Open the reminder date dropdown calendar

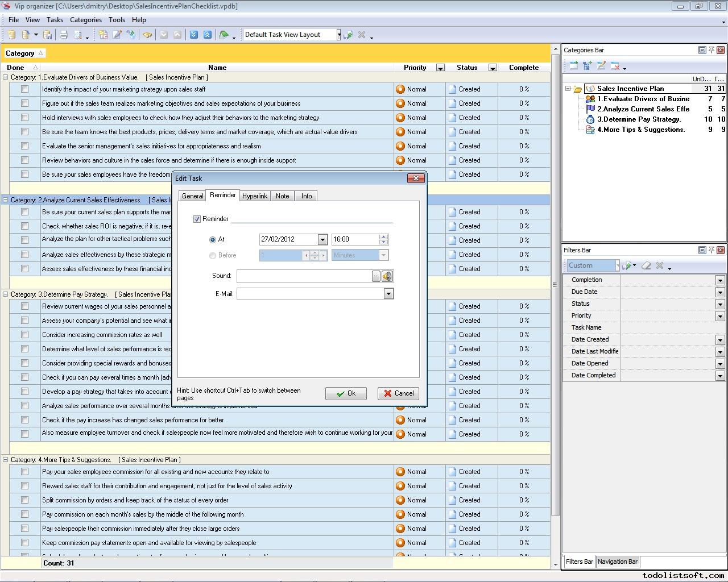322,240
